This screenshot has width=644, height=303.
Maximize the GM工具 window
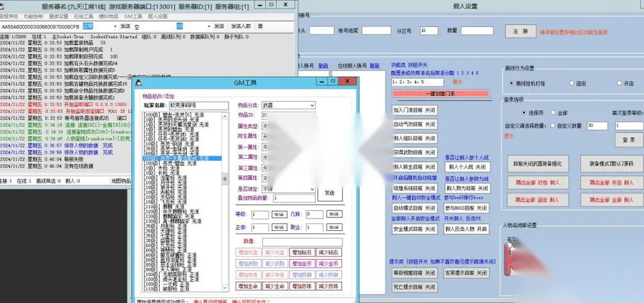point(333,82)
